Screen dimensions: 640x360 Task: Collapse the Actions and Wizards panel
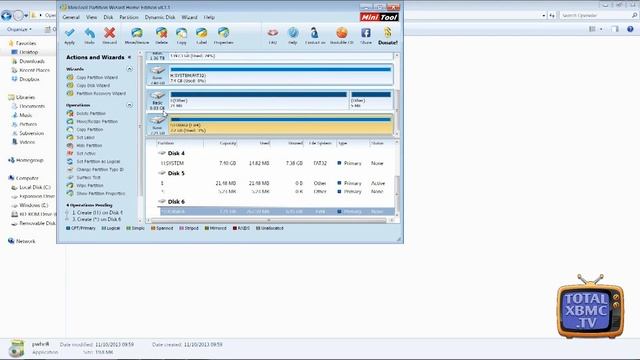pyautogui.click(x=129, y=58)
